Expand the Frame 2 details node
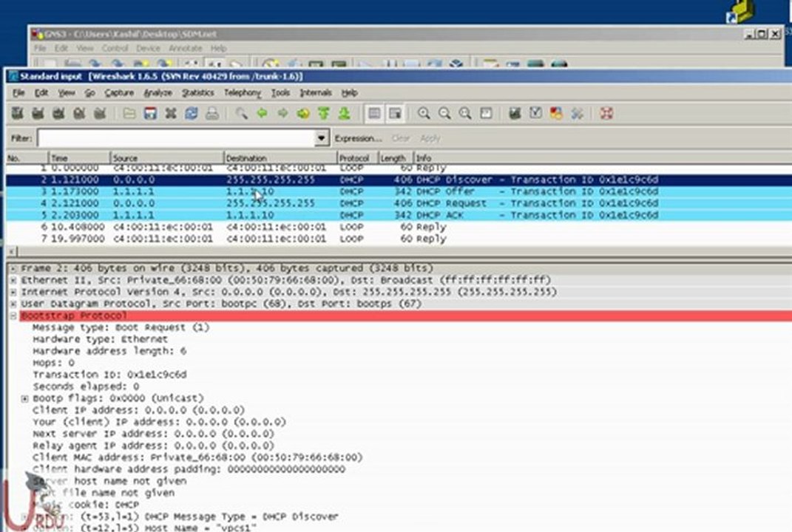 (13, 268)
